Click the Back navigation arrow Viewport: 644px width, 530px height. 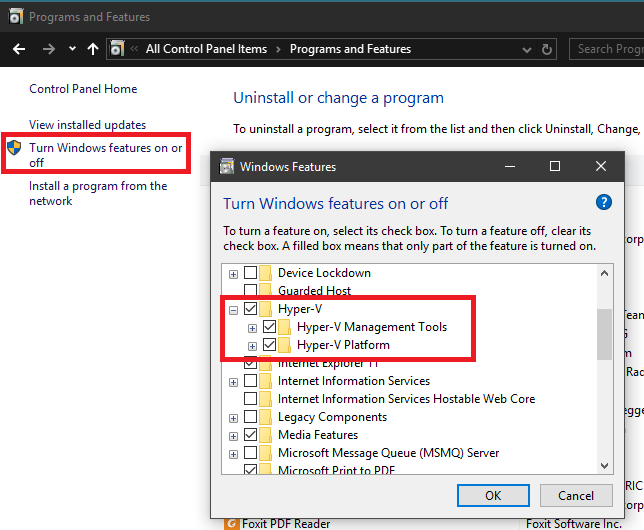click(18, 49)
